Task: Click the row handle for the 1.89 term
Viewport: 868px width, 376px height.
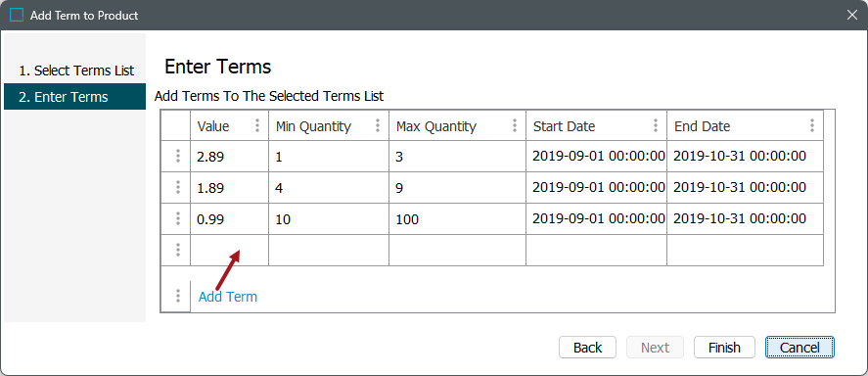Action: (178, 188)
